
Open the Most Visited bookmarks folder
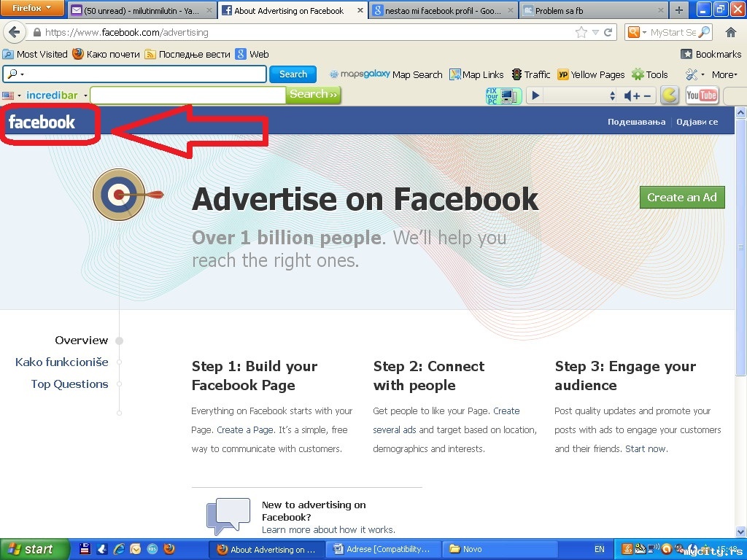(35, 54)
